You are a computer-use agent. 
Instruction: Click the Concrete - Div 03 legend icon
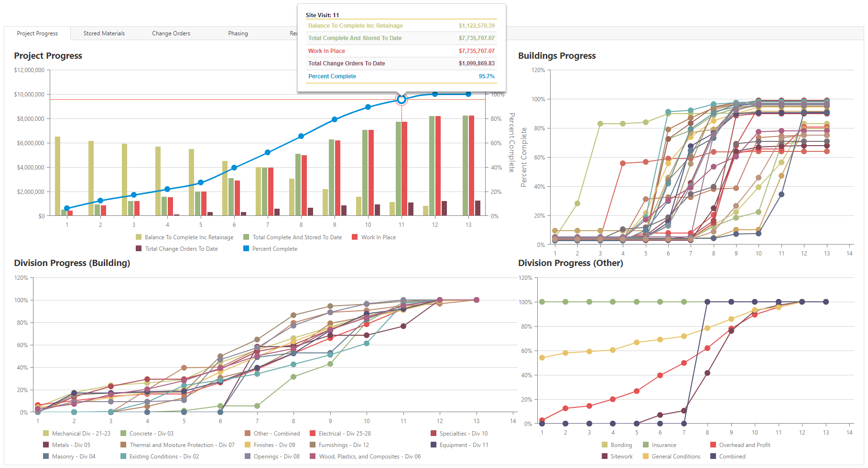click(123, 434)
